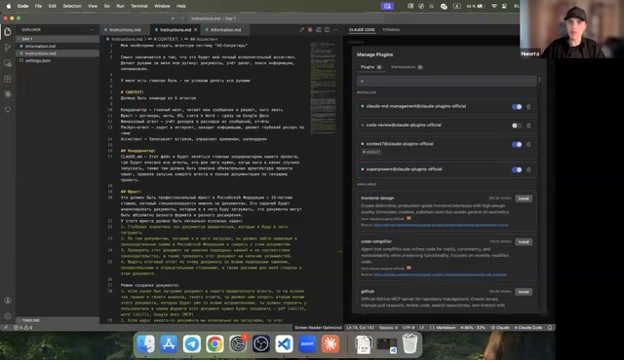624x360 pixels.
Task: Open the Run and Debug icon
Action: click(x=8, y=63)
